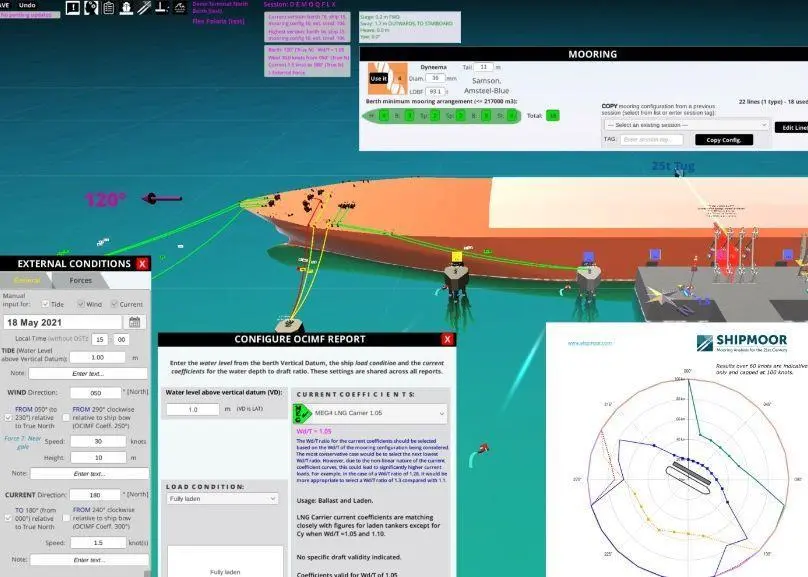This screenshot has width=808, height=577.
Task: Check current FROM 240° clockwise relative to ship bow
Action: click(x=66, y=518)
